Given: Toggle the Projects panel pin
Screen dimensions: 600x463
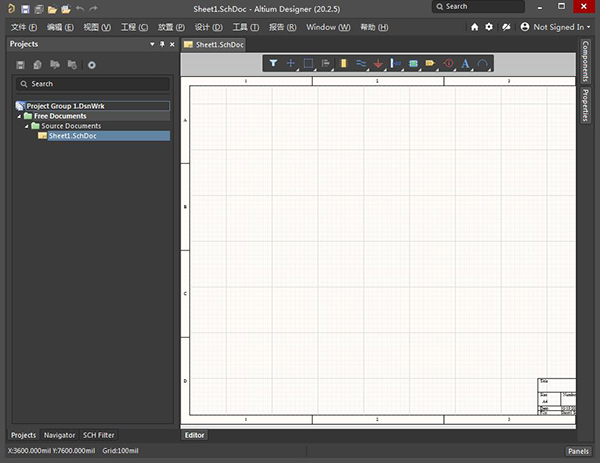Looking at the screenshot, I should coord(161,45).
